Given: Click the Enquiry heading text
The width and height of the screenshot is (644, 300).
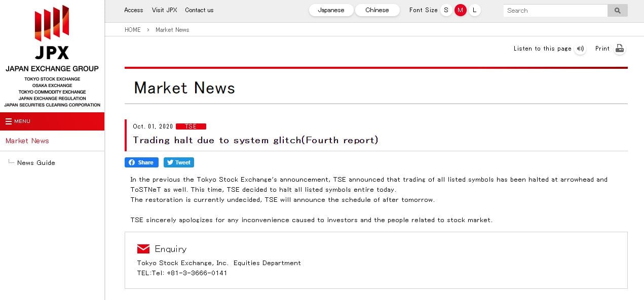Looking at the screenshot, I should coord(171,249).
